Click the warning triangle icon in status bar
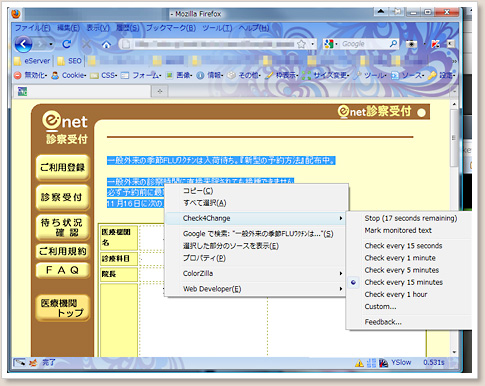This screenshot has width=485, height=386. click(x=359, y=363)
